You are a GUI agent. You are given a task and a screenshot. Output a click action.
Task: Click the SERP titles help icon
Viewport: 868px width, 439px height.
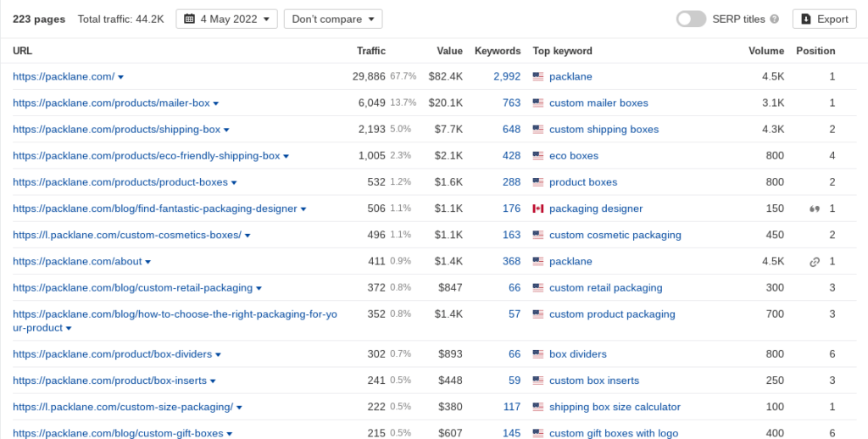(775, 19)
